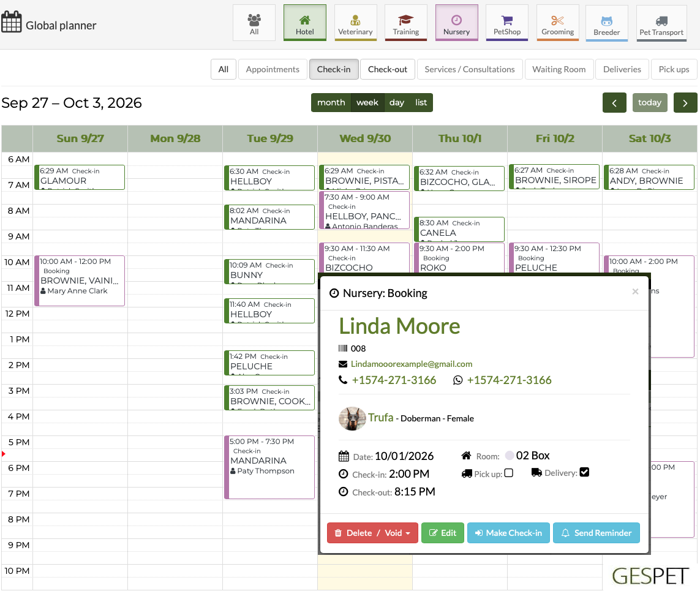Switch to list view
700x599 pixels.
click(421, 103)
